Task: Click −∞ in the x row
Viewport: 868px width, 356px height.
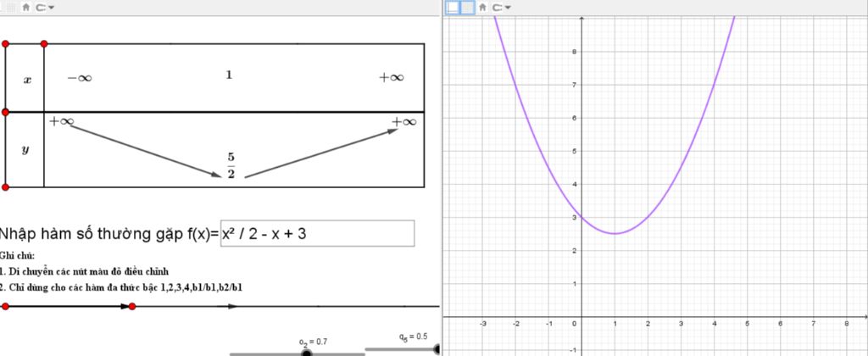Action: coord(80,78)
